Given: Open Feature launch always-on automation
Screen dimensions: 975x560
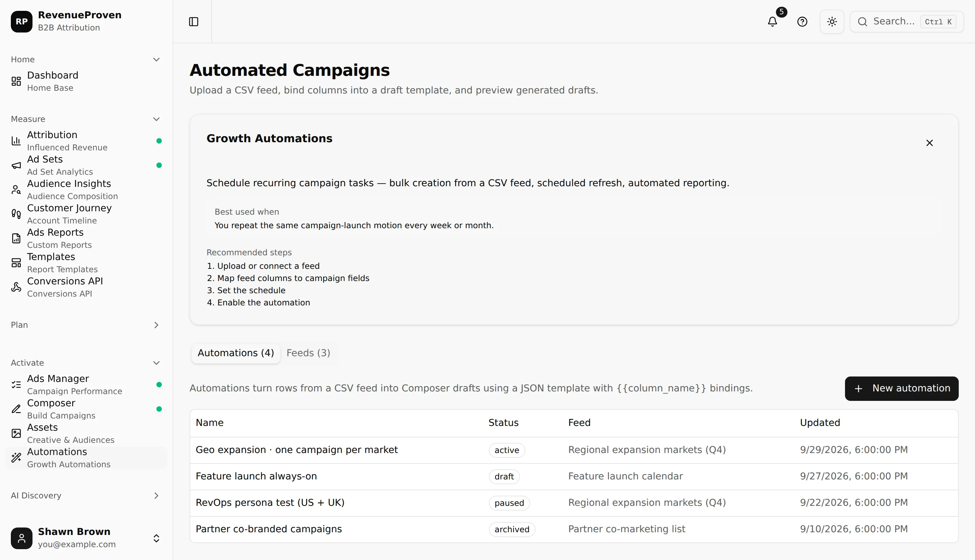Looking at the screenshot, I should click(256, 476).
